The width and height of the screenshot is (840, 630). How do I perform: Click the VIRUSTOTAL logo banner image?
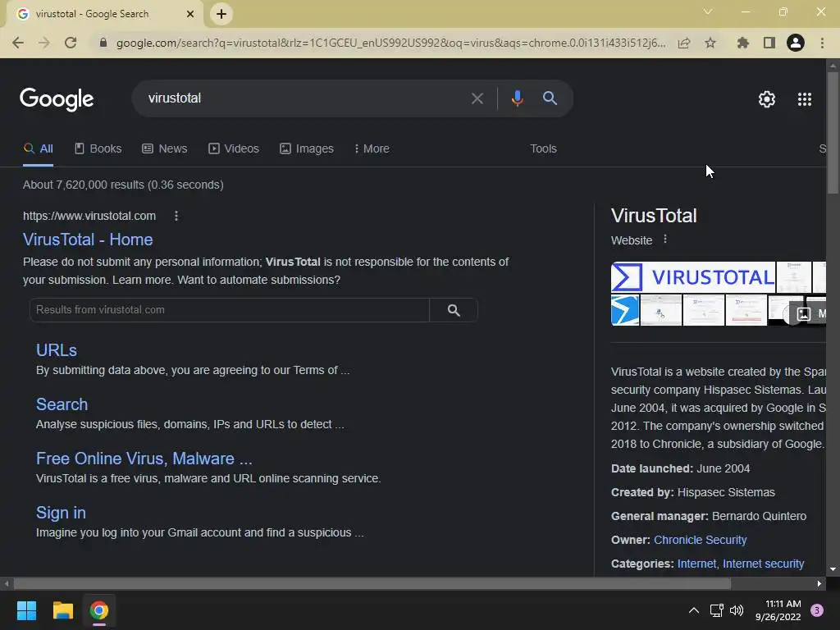click(x=693, y=277)
